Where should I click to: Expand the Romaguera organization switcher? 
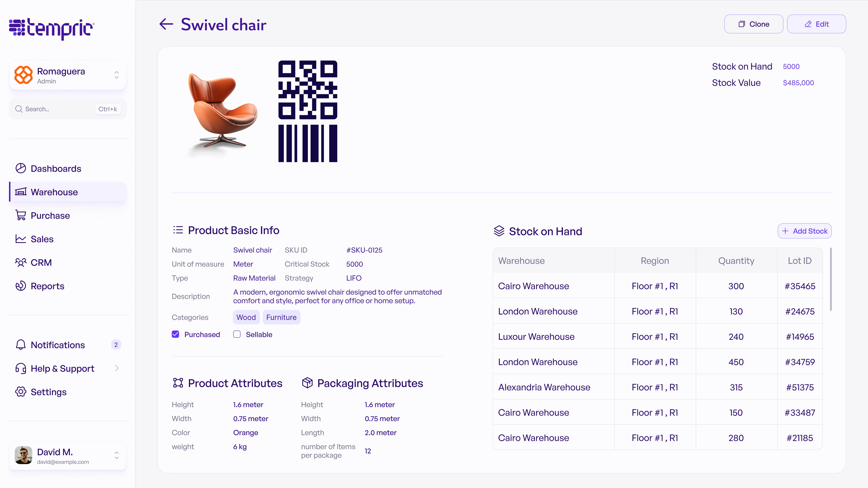117,75
